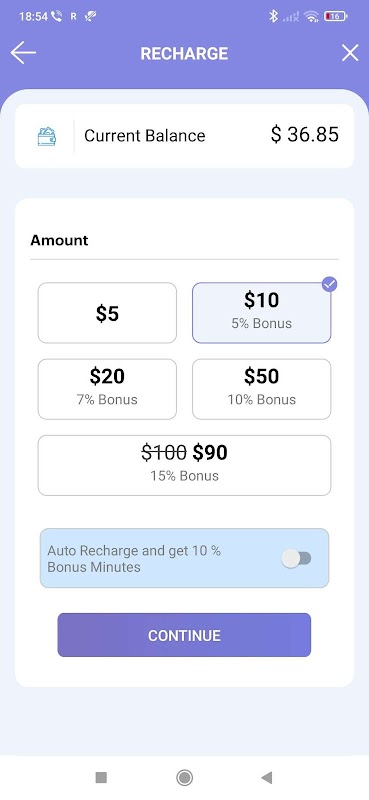Viewport: 369px width, 800px height.
Task: Tap the Auto Recharge bonus minutes banner text
Action: click(x=134, y=559)
